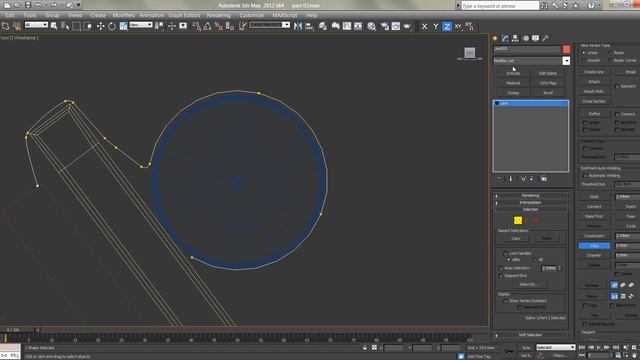Open the Edit menu
The height and width of the screenshot is (360, 640).
(x=10, y=15)
